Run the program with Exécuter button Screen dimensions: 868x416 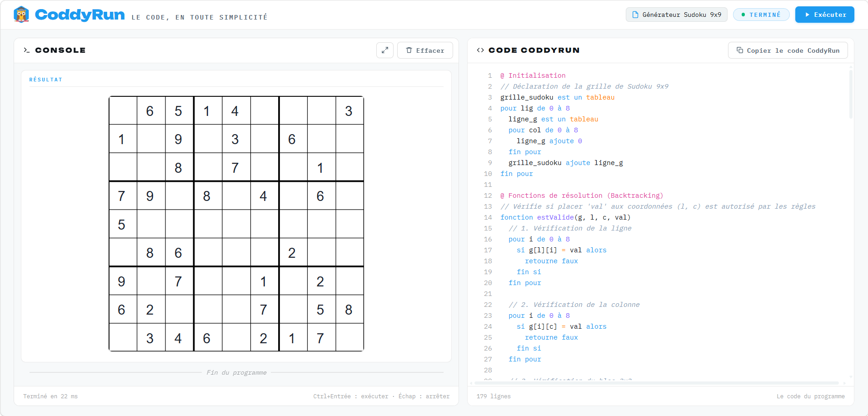(825, 15)
